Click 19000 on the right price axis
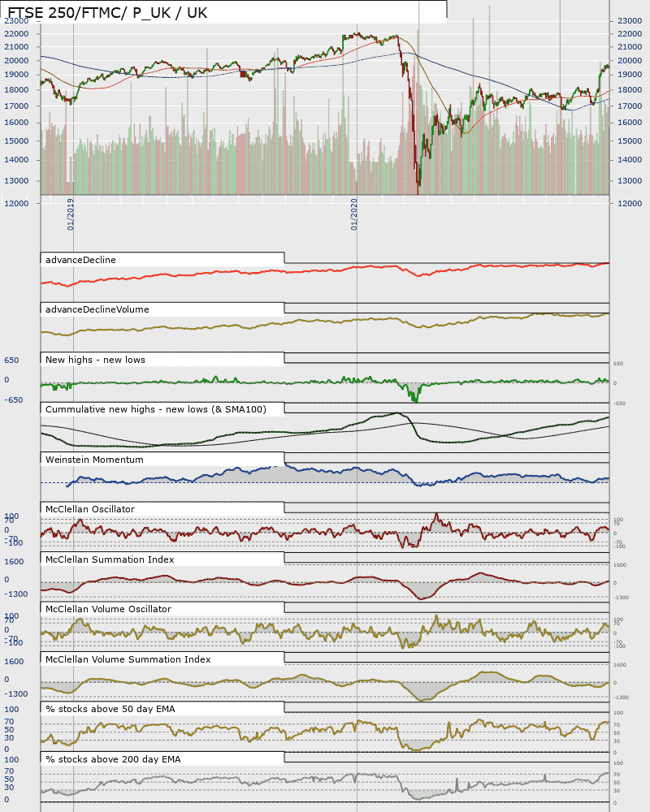Viewport: 650px width, 812px height. pyautogui.click(x=630, y=75)
